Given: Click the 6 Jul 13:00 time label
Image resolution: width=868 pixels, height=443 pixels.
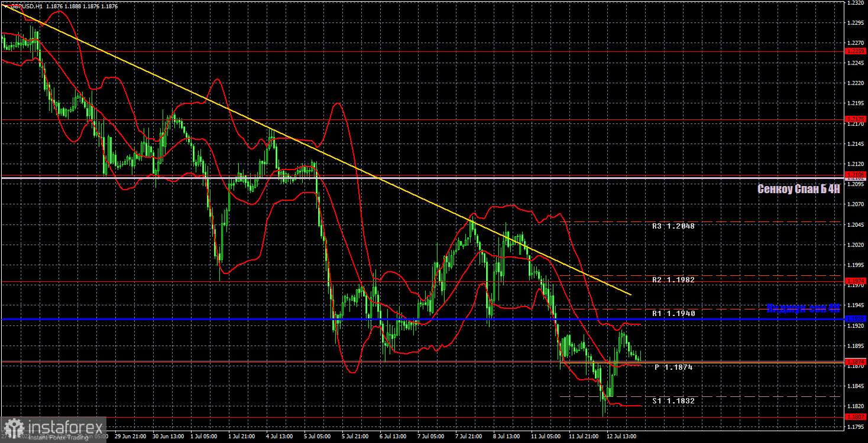Looking at the screenshot, I should pyautogui.click(x=392, y=437).
